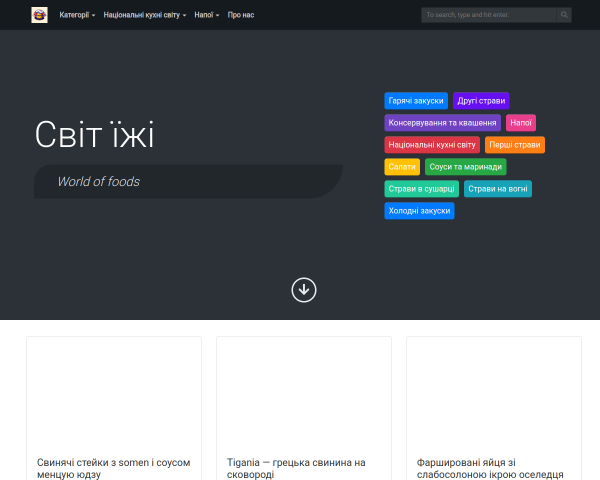Open the Tigania грецька свинина article link
The height and width of the screenshot is (480, 600).
point(296,468)
